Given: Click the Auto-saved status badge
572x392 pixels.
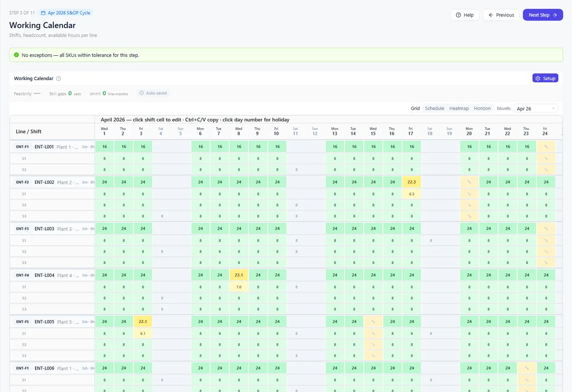Looking at the screenshot, I should pos(153,93).
